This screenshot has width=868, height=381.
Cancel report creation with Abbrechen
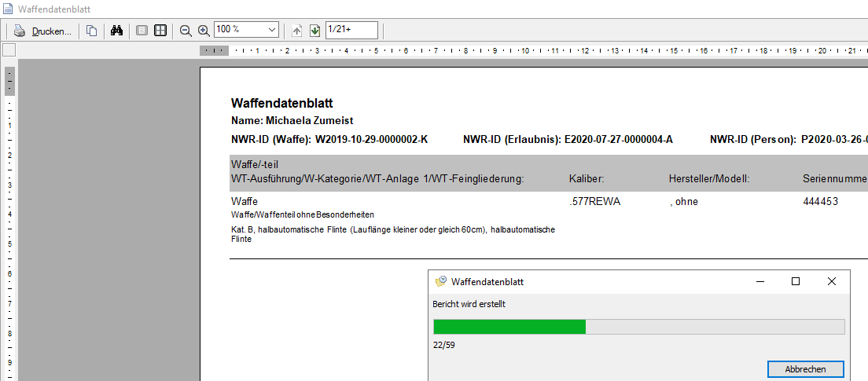pyautogui.click(x=805, y=369)
